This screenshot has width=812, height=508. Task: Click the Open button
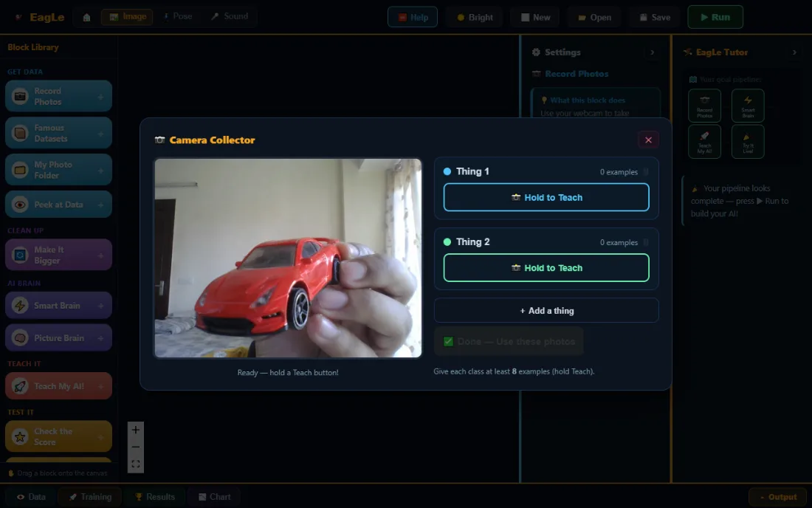coord(594,17)
